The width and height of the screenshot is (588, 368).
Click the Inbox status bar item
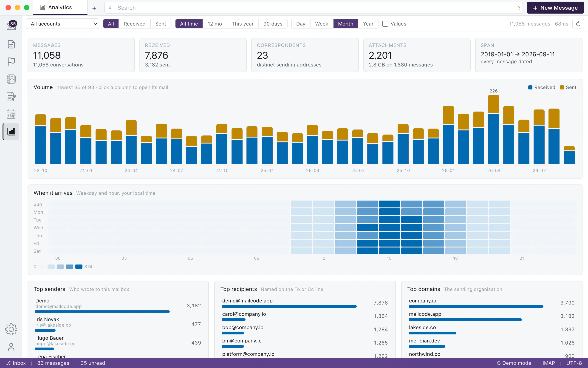[x=16, y=363]
